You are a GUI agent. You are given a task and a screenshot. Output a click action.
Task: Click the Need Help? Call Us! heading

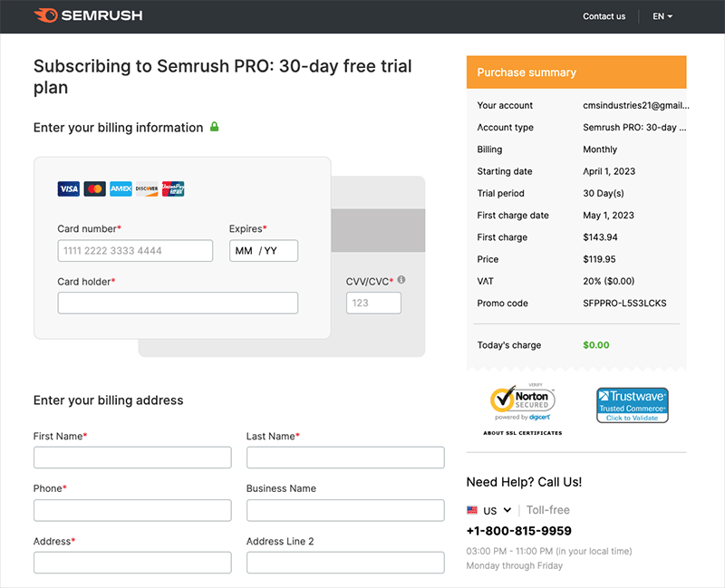[524, 482]
